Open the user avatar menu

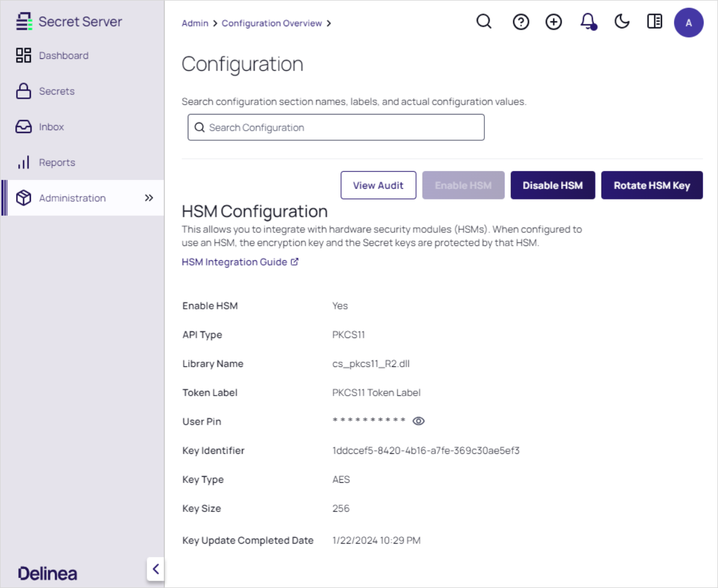(688, 23)
